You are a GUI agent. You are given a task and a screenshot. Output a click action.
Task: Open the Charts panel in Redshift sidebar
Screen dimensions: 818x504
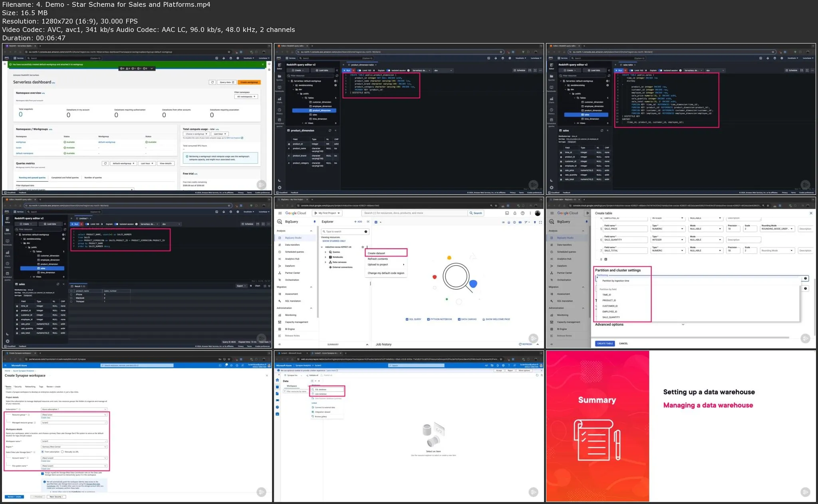coord(280,99)
